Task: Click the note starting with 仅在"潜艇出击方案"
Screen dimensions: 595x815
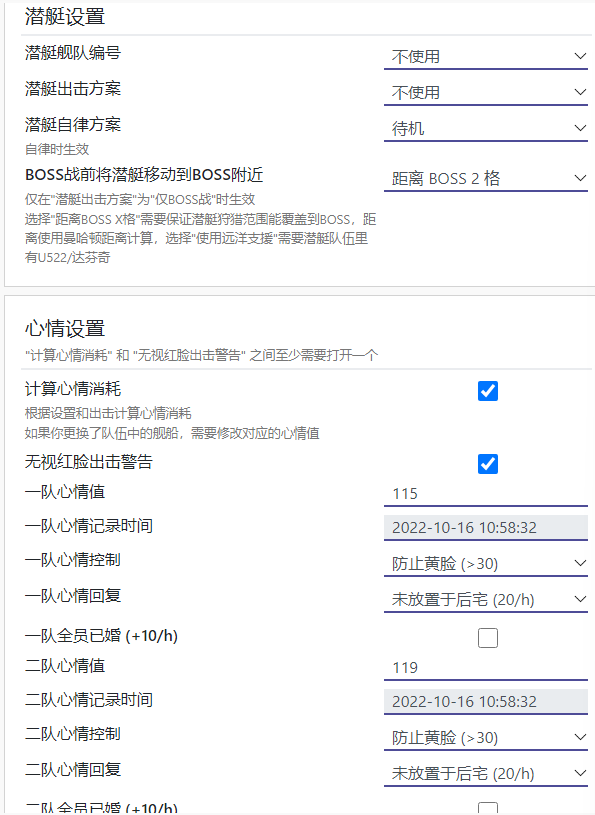Action: (140, 200)
